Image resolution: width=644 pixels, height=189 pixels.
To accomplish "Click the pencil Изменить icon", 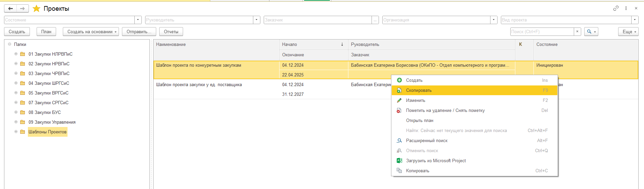I will coord(399,100).
